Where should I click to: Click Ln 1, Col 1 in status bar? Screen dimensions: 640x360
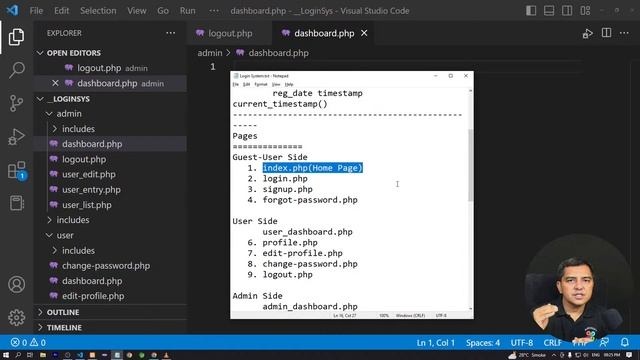(436, 342)
